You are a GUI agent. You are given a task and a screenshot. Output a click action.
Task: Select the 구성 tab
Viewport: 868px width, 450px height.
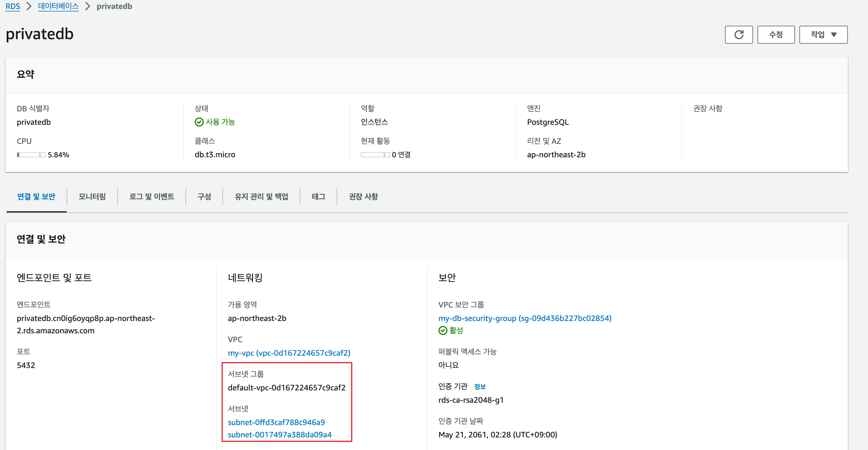pyautogui.click(x=204, y=196)
